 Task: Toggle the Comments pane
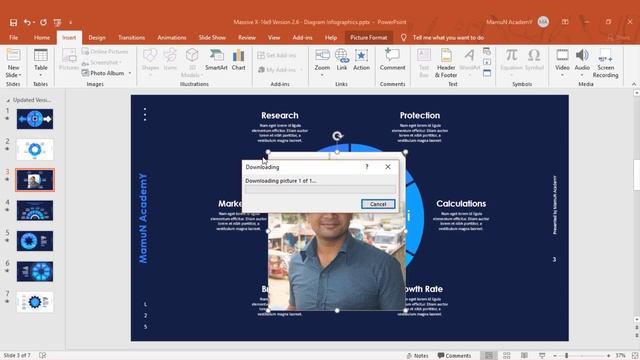pyautogui.click(x=454, y=356)
